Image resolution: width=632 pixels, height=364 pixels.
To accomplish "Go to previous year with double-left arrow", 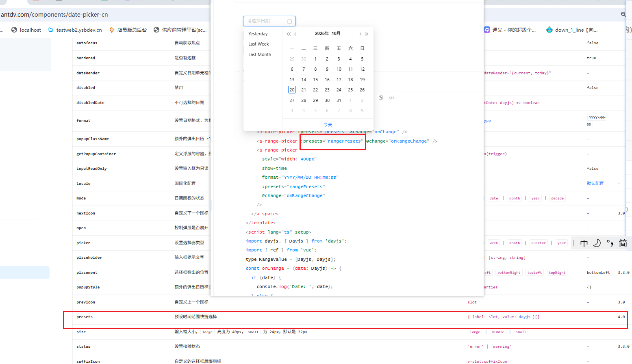I will [289, 34].
